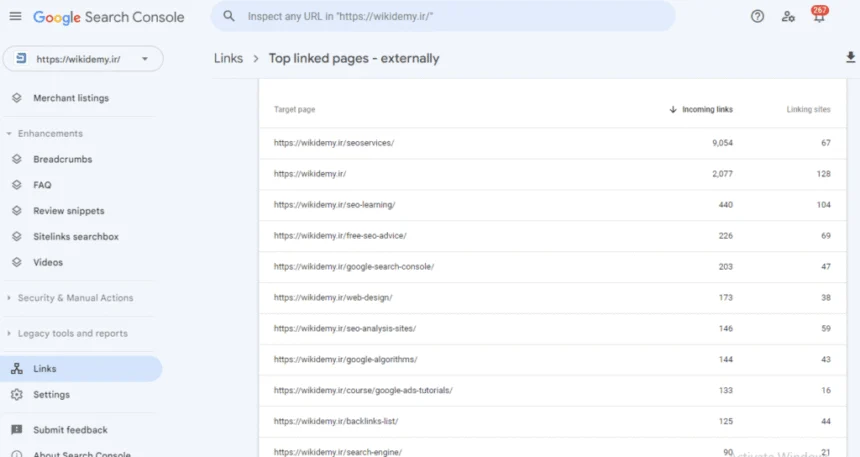Click incoming links value 133
The height and width of the screenshot is (457, 860).
tap(726, 391)
